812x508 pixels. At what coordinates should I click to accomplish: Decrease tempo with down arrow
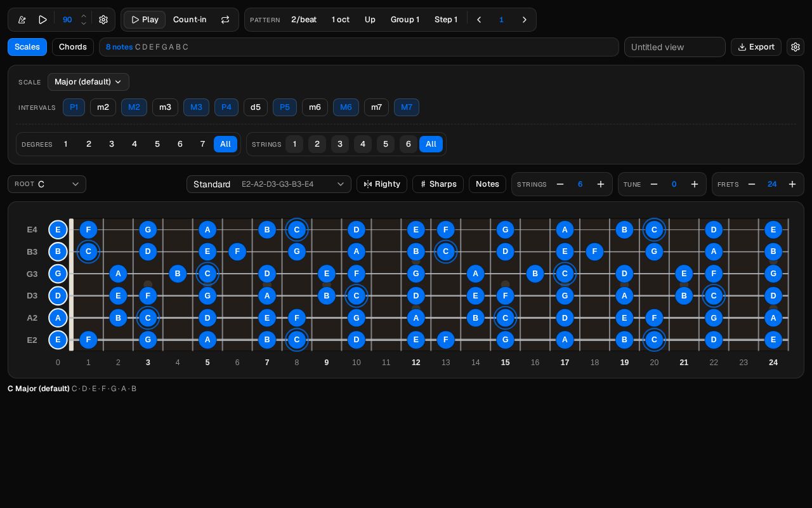(84, 23)
